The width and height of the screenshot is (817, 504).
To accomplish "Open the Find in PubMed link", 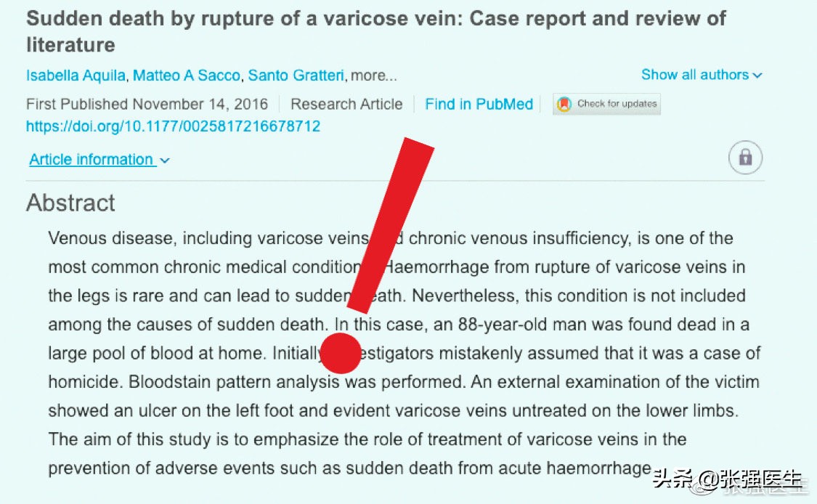I will point(479,104).
